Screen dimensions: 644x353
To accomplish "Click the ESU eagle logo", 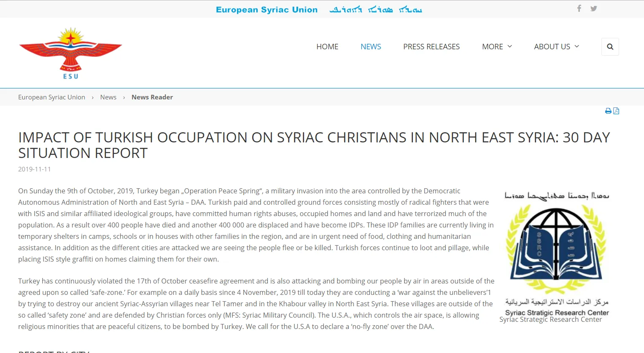I will click(x=70, y=53).
